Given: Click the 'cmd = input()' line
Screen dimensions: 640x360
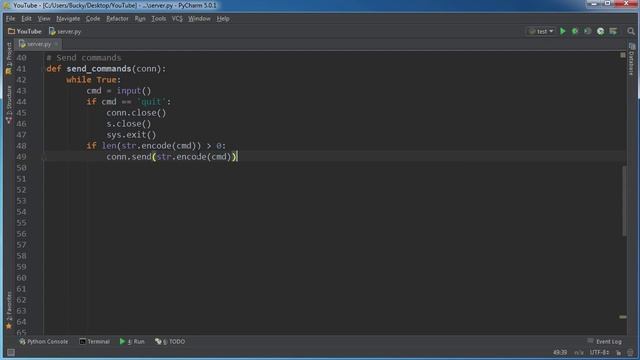Looking at the screenshot, I should coord(119,91).
